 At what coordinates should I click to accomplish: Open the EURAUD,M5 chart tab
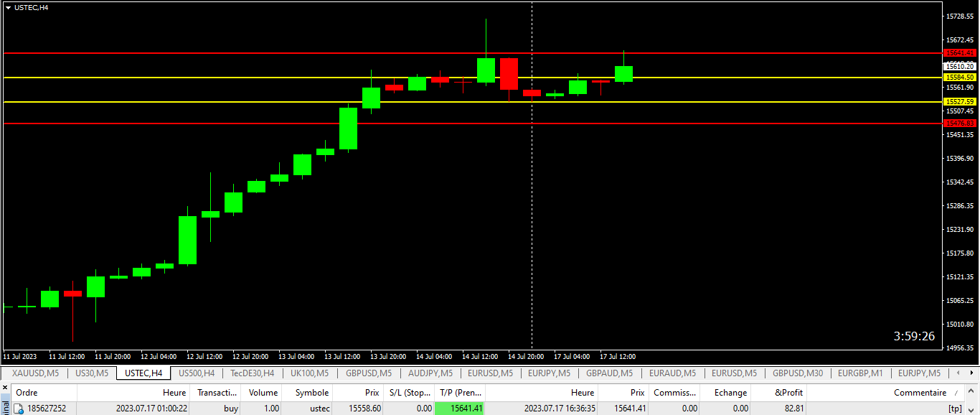pos(672,373)
